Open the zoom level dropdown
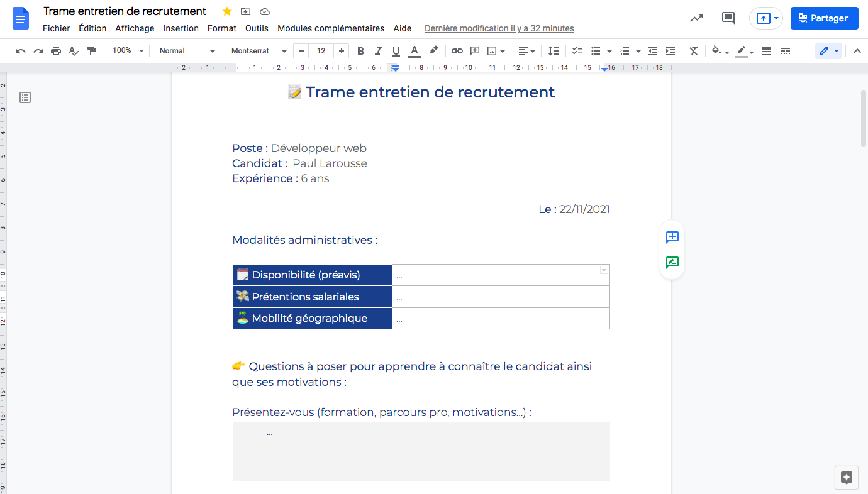 click(128, 51)
